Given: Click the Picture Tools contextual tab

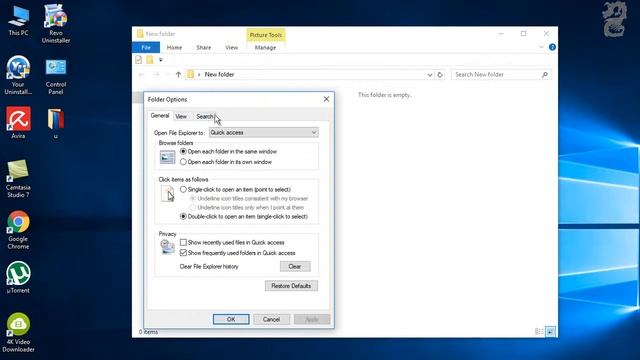Looking at the screenshot, I should tap(266, 35).
